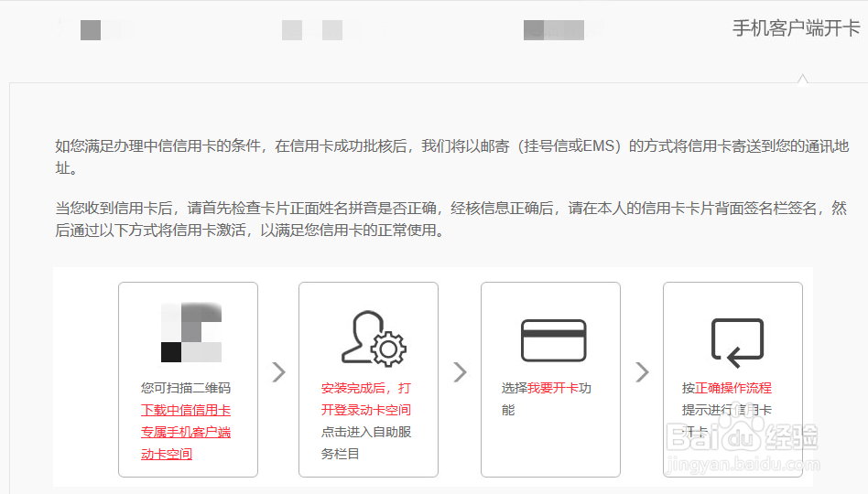Viewport: 868px width, 494px height.
Task: Click the 专属手机客户端 link text
Action: point(186,433)
